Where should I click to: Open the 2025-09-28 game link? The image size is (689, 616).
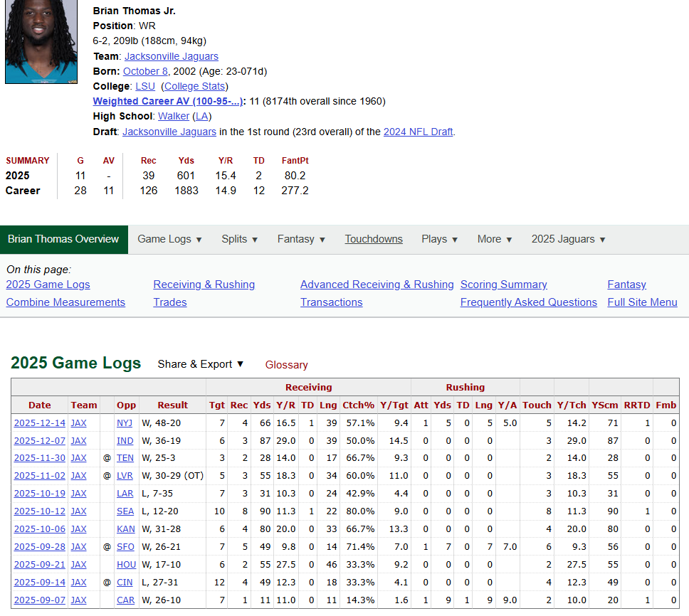point(40,547)
